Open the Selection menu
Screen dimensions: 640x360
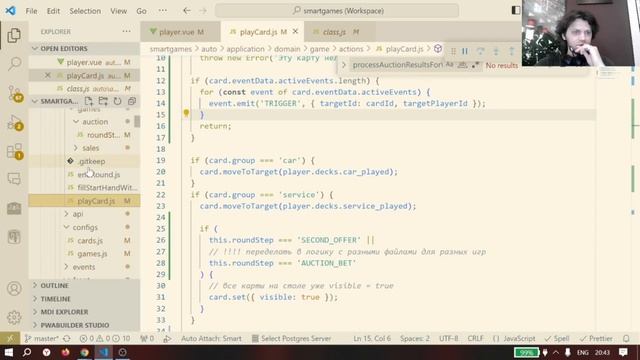point(85,11)
